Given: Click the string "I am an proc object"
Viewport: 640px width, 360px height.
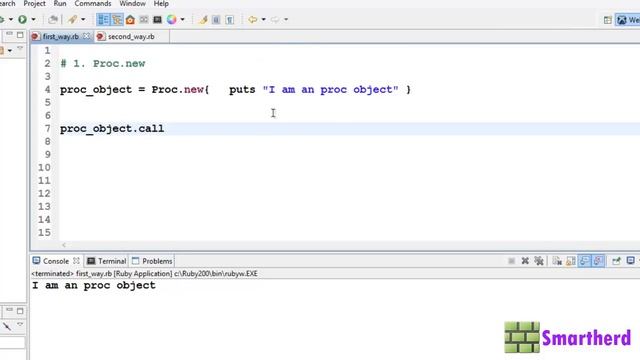Looking at the screenshot, I should 331,89.
